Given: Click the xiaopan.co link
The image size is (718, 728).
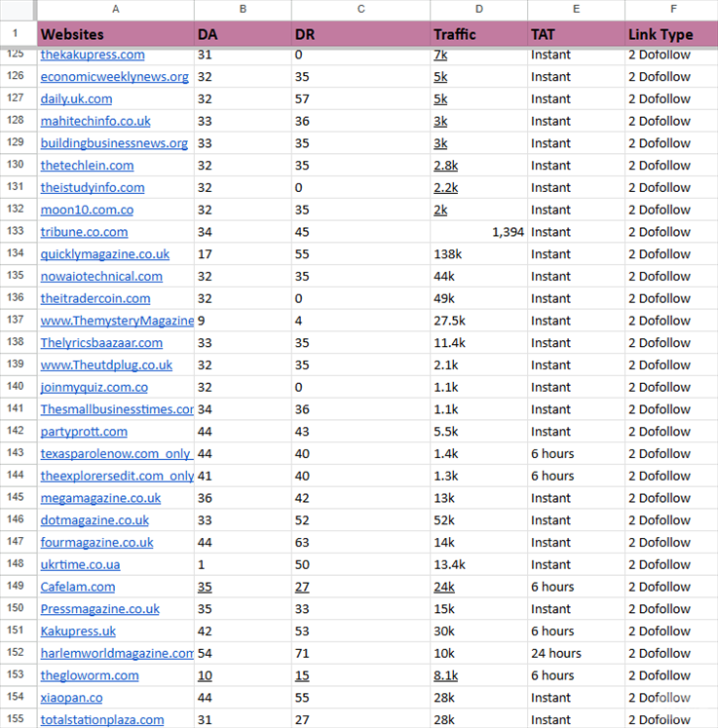Looking at the screenshot, I should point(71,698).
